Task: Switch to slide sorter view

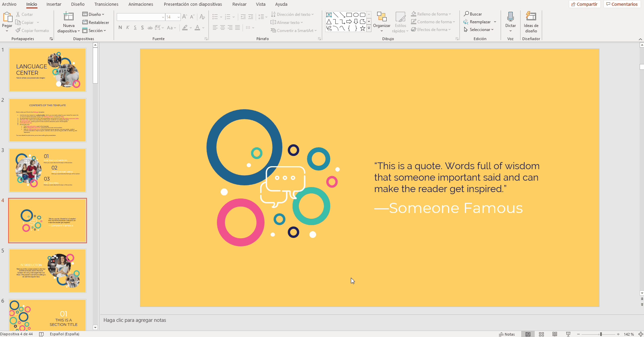Action: pos(541,334)
